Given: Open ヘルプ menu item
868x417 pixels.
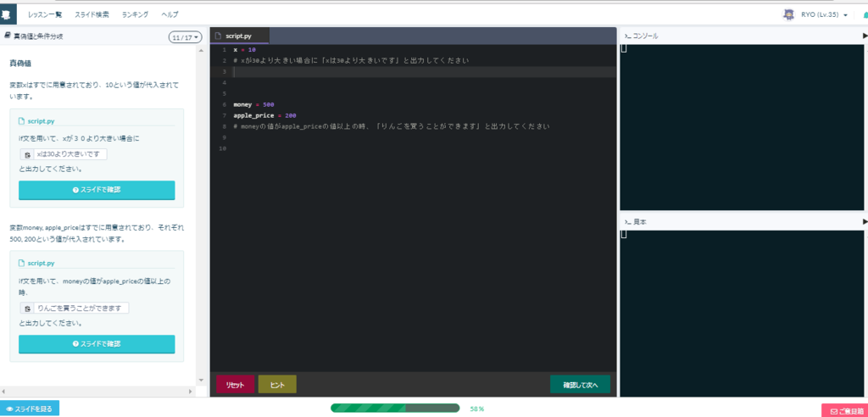Looking at the screenshot, I should (x=170, y=15).
